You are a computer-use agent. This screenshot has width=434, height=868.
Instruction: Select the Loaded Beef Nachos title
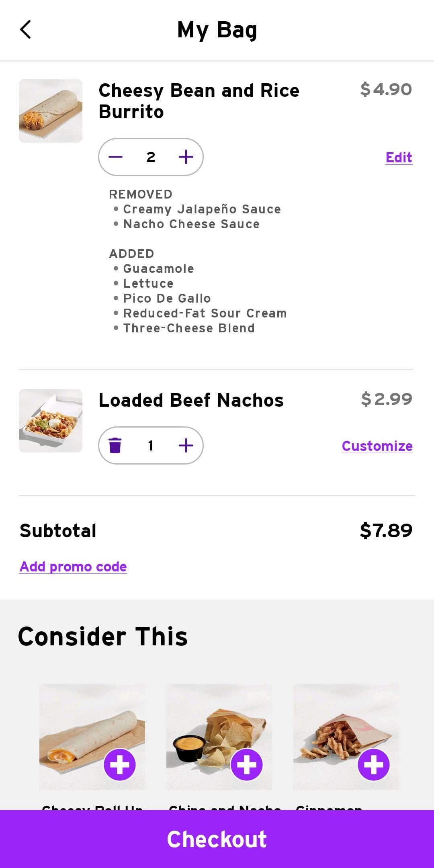191,400
